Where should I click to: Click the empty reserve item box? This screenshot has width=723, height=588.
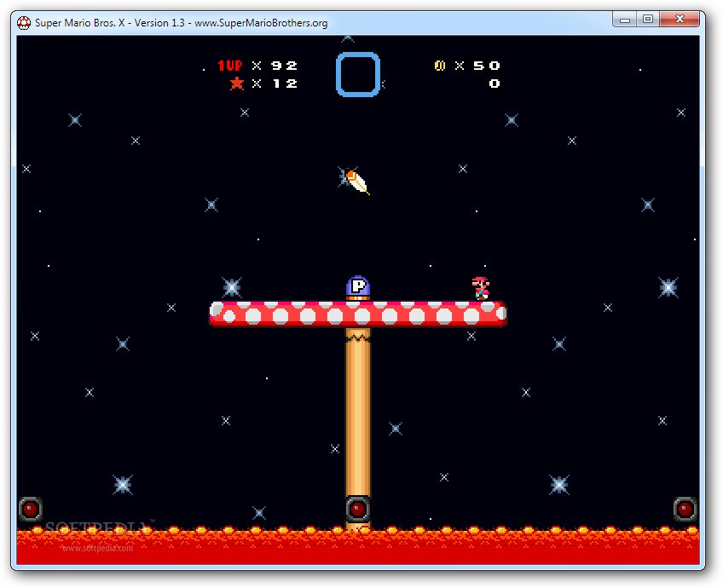[x=358, y=75]
